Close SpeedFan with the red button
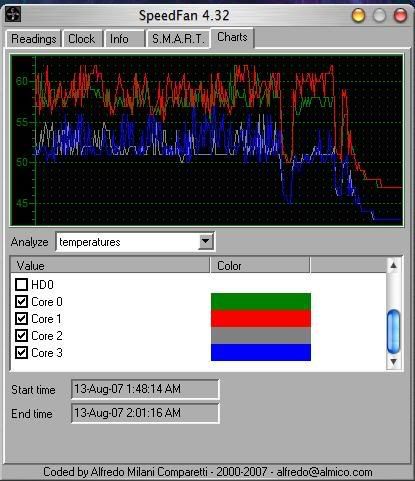The height and width of the screenshot is (481, 415). tap(400, 15)
